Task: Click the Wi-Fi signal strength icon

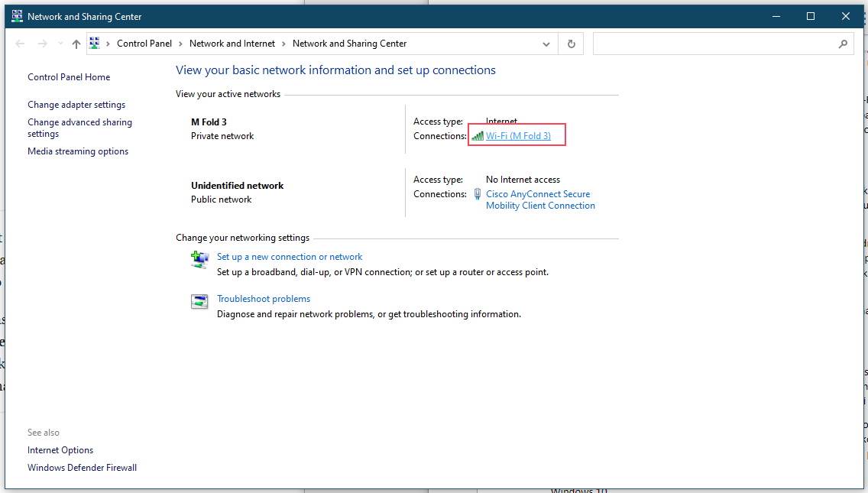Action: (x=478, y=136)
